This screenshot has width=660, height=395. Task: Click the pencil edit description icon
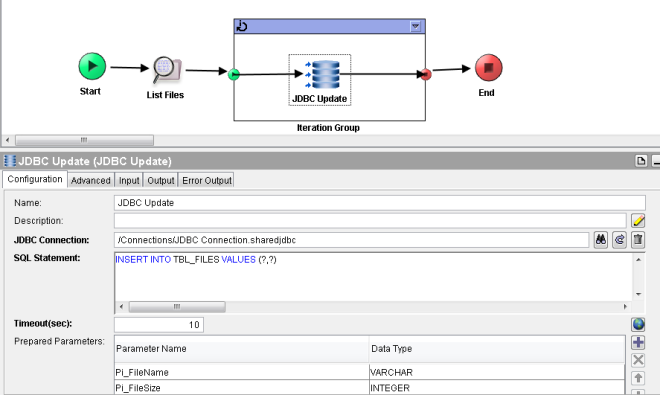point(638,221)
